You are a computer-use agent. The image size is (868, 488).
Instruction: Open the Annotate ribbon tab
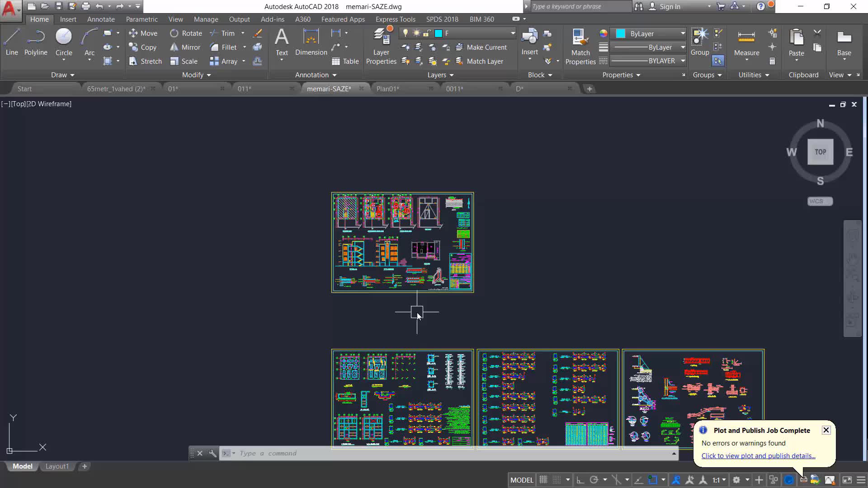click(x=101, y=19)
